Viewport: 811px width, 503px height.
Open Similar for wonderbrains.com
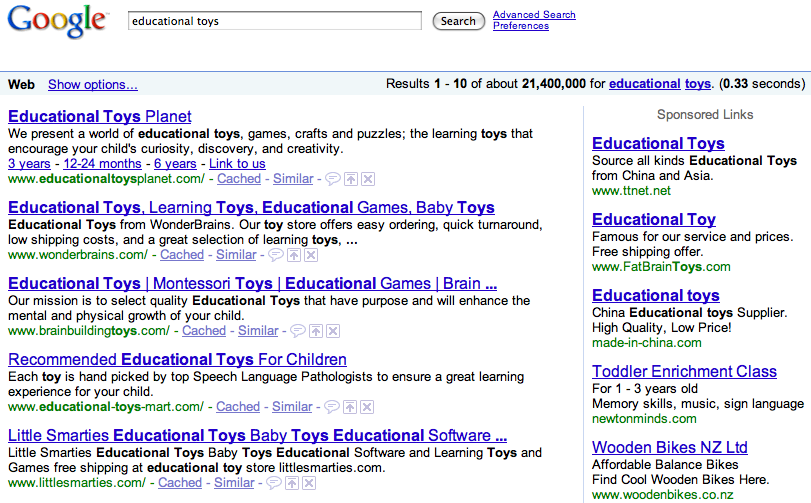(x=236, y=255)
